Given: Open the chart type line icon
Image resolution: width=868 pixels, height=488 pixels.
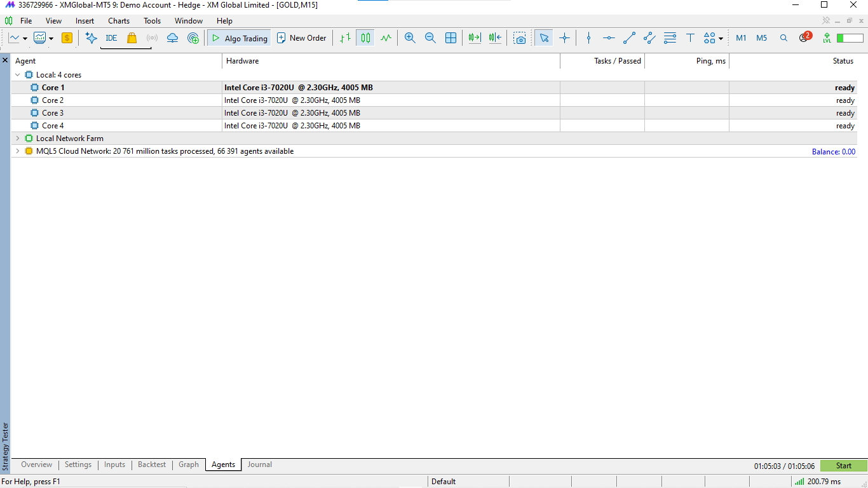Looking at the screenshot, I should tap(14, 38).
